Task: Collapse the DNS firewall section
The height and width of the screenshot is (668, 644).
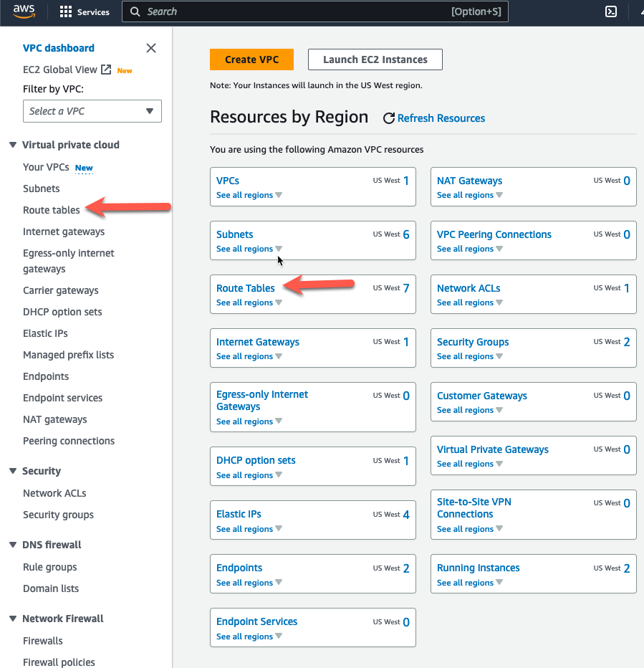Action: (x=13, y=545)
